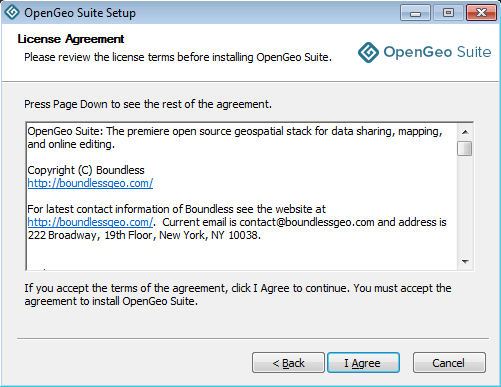Minimize the OpenGeo Suite Setup window
Viewport: 501px width, 387px height.
pyautogui.click(x=415, y=13)
